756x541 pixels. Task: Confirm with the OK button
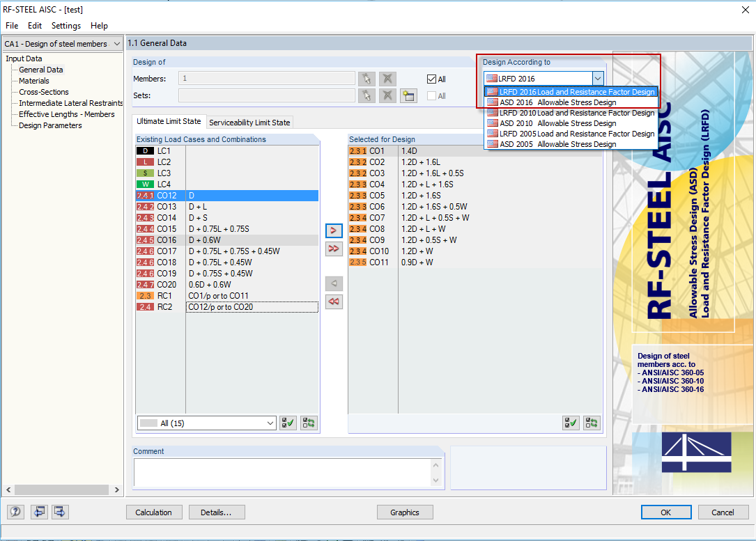pos(666,512)
